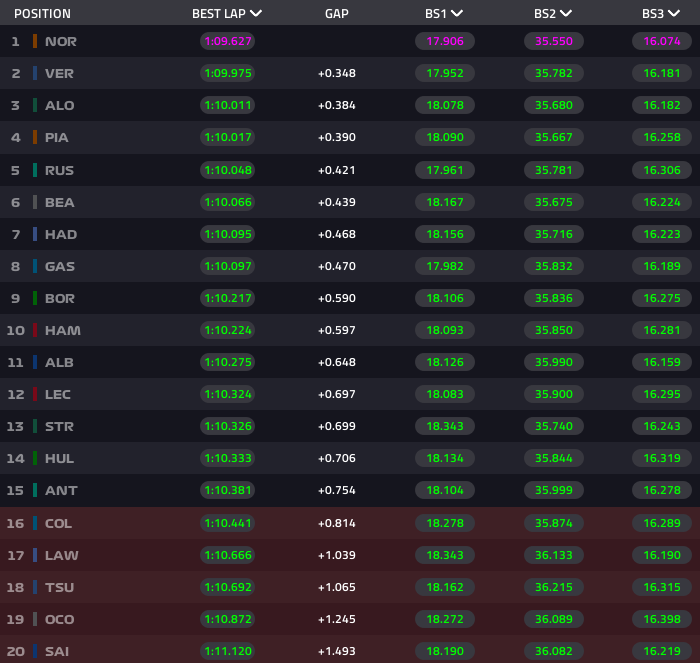700x663 pixels.
Task: Select driver VER in position 2
Action: coord(59,73)
